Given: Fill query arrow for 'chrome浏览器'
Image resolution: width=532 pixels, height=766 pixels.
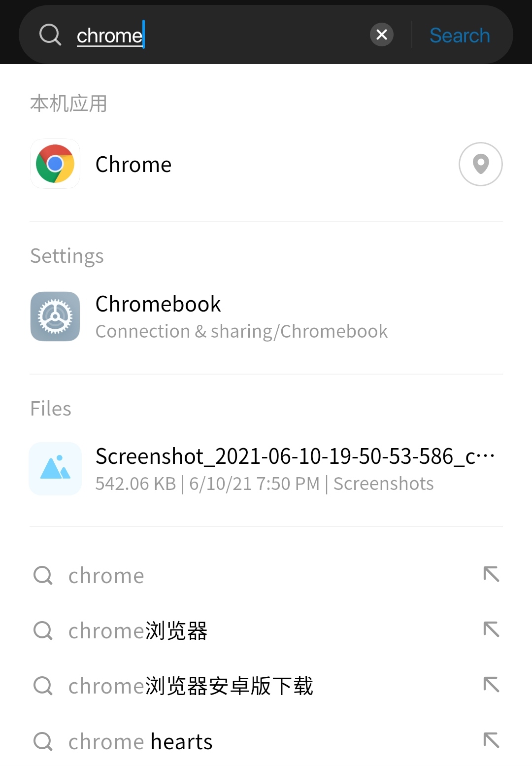Looking at the screenshot, I should point(491,629).
